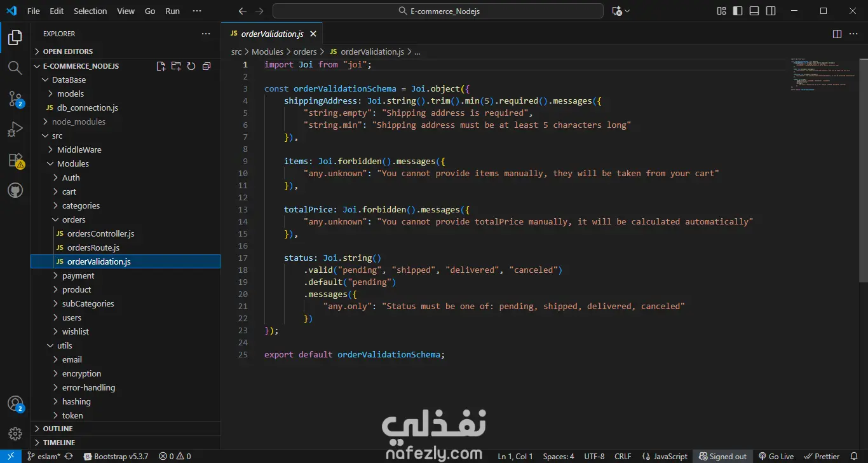
Task: Switch to the orderValidation.js editor tab
Action: [272, 34]
